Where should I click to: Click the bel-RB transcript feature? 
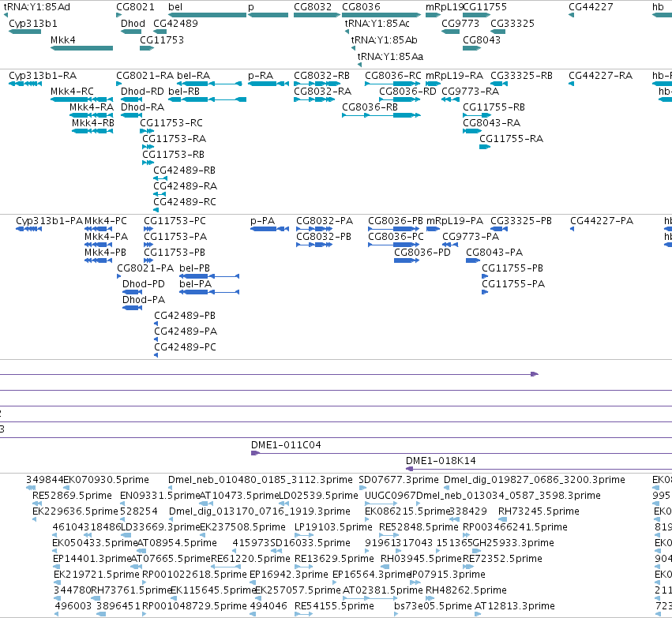(x=207, y=99)
